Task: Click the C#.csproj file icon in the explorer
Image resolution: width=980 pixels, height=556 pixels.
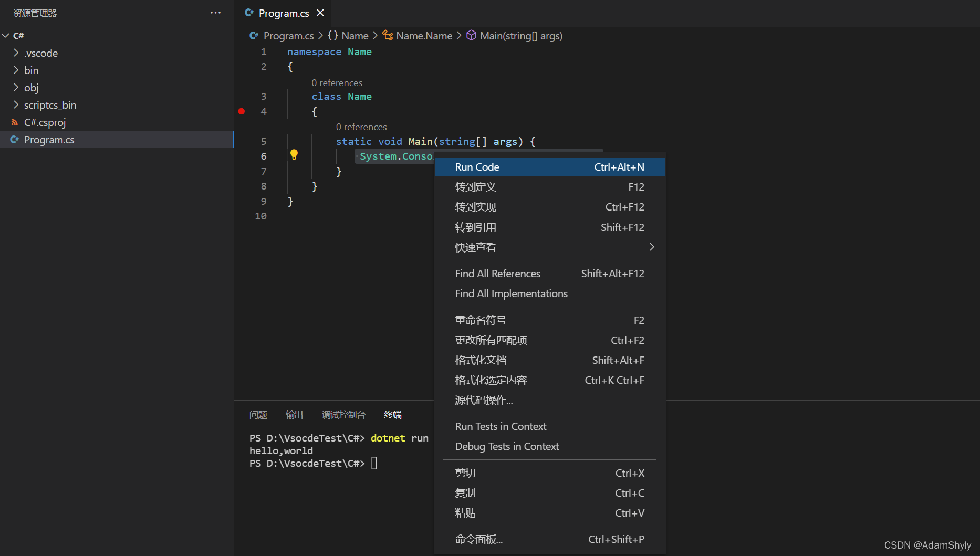Action: coord(15,122)
